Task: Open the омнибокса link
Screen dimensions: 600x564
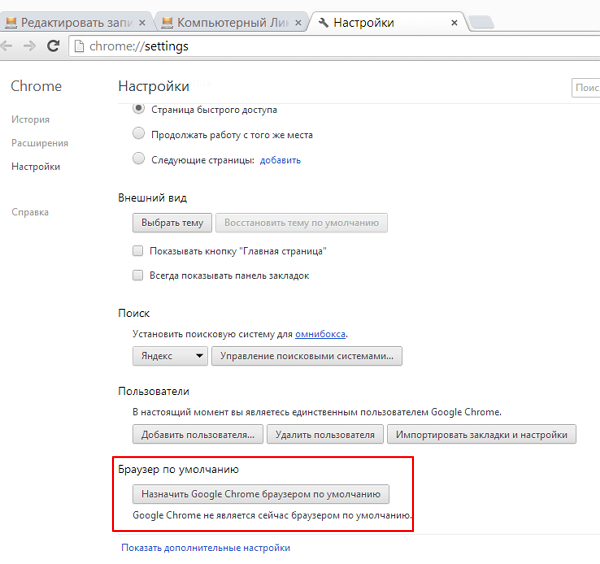Action: (320, 334)
